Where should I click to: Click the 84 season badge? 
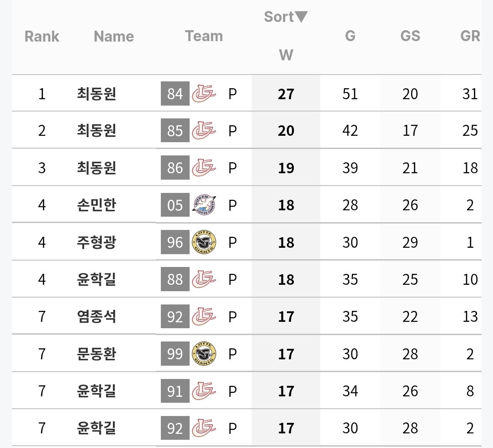pos(175,93)
